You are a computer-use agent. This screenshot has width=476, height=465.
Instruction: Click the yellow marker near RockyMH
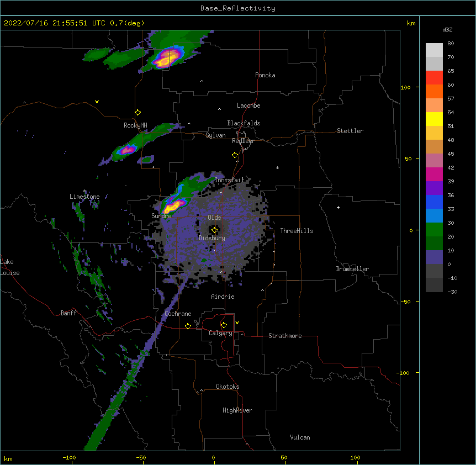coord(137,112)
